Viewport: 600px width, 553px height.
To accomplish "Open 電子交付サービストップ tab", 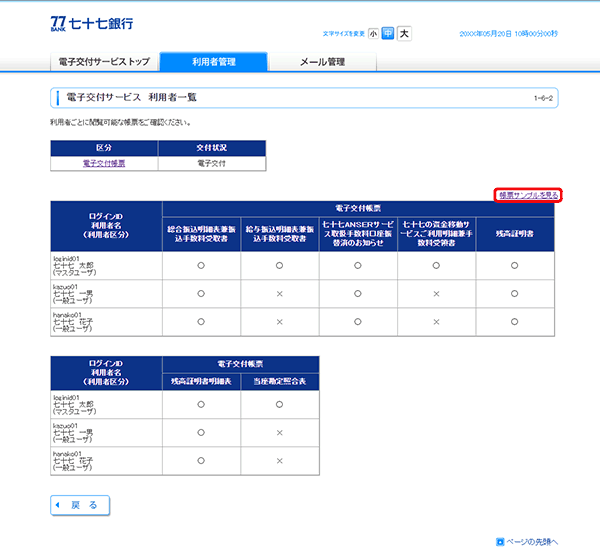I will [x=104, y=62].
